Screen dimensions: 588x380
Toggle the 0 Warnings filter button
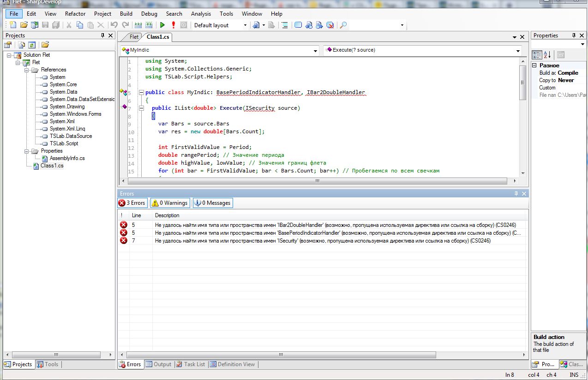click(x=169, y=203)
